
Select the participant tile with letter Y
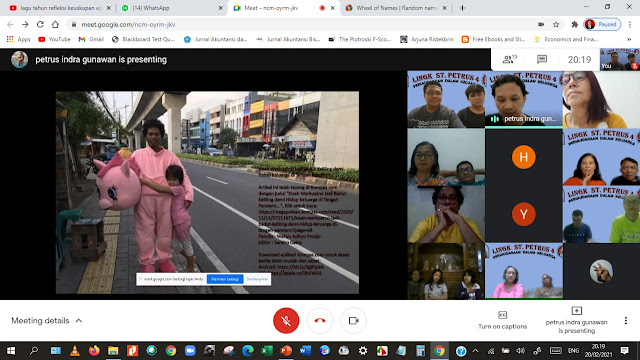coord(524,214)
